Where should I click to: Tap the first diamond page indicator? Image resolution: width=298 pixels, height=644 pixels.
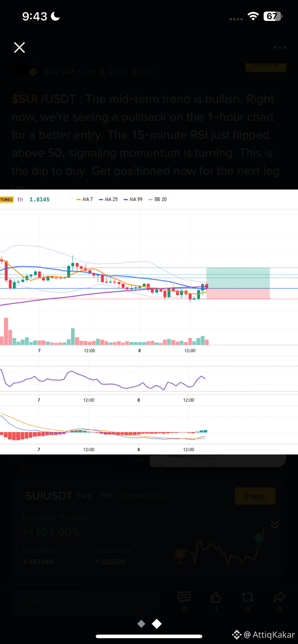pos(141,624)
